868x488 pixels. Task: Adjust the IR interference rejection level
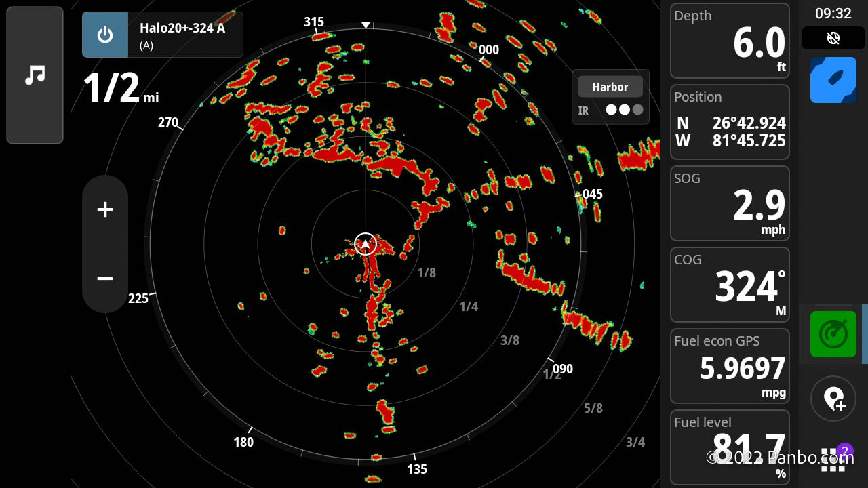click(x=610, y=110)
